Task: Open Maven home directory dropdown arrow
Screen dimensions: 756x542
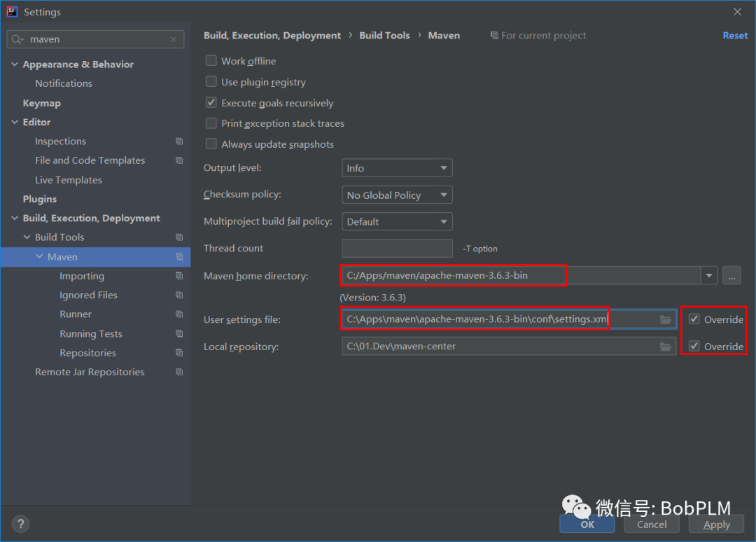Action: tap(708, 276)
